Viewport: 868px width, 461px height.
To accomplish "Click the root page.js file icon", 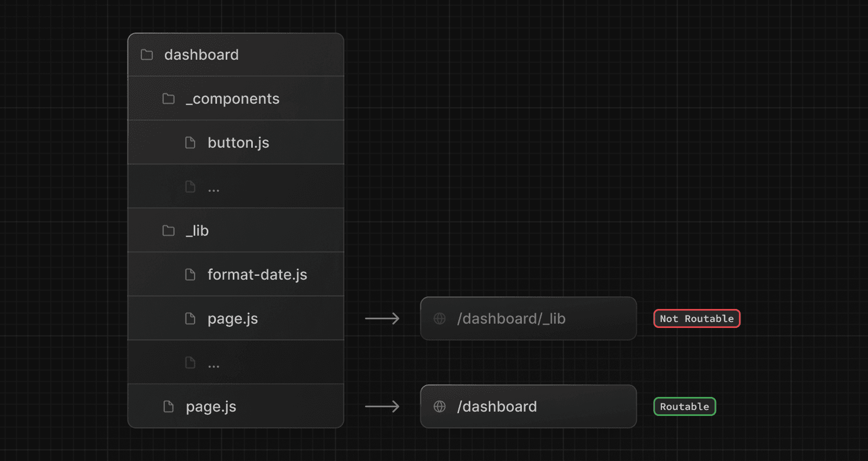I will [x=169, y=407].
